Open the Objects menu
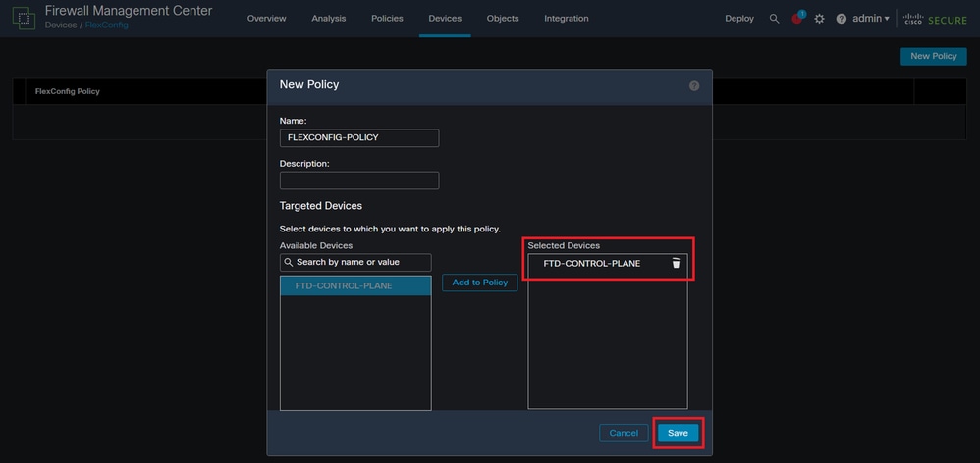980x463 pixels. pyautogui.click(x=503, y=19)
